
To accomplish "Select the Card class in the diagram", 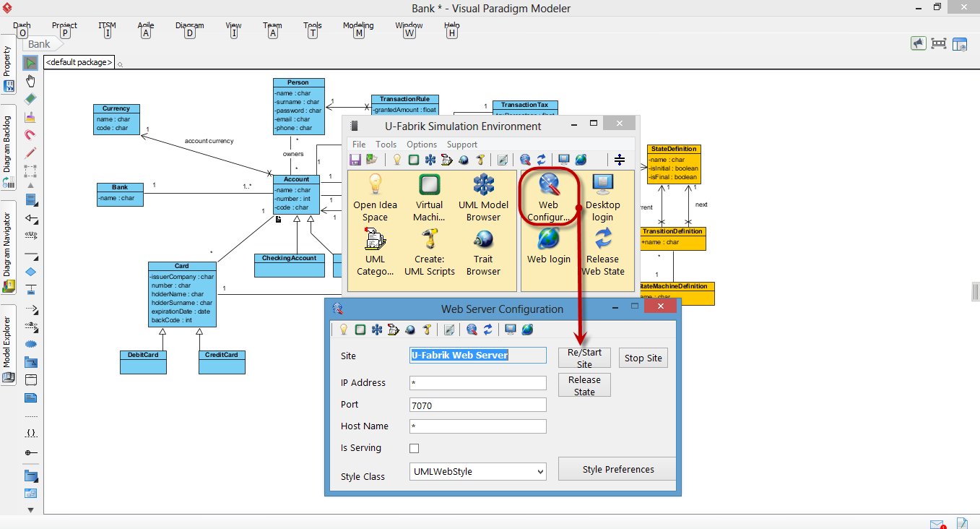I will click(x=182, y=294).
